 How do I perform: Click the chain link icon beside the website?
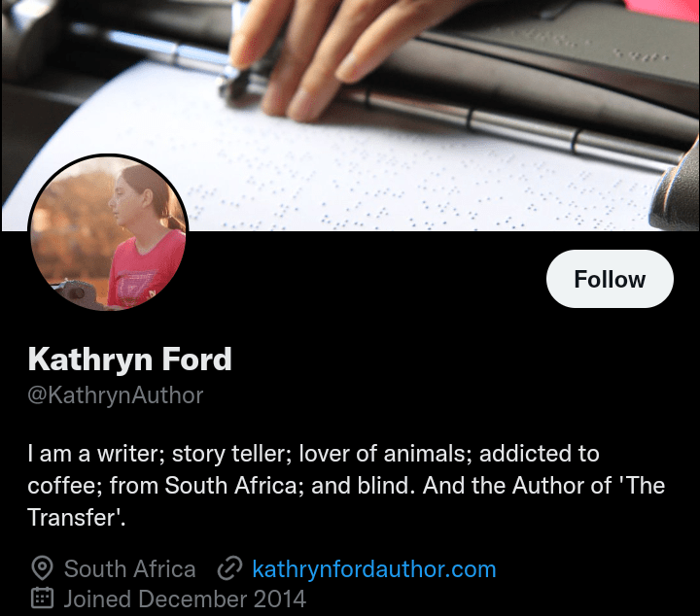pyautogui.click(x=229, y=568)
